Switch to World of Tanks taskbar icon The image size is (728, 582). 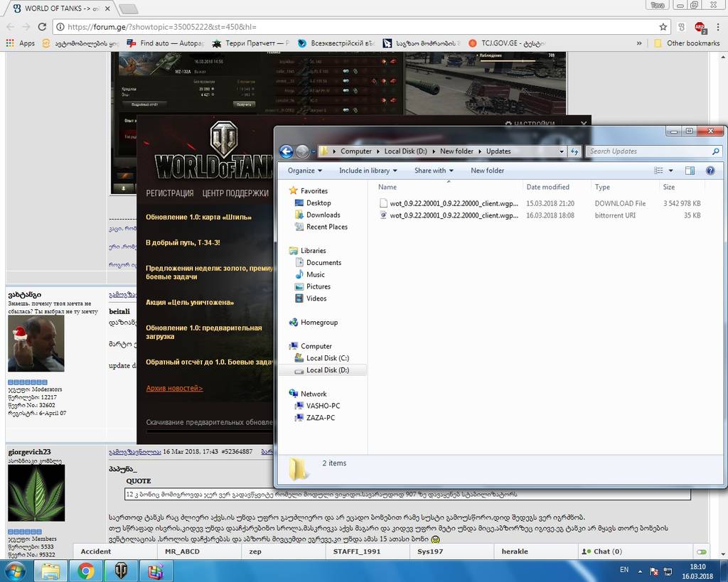[121, 571]
